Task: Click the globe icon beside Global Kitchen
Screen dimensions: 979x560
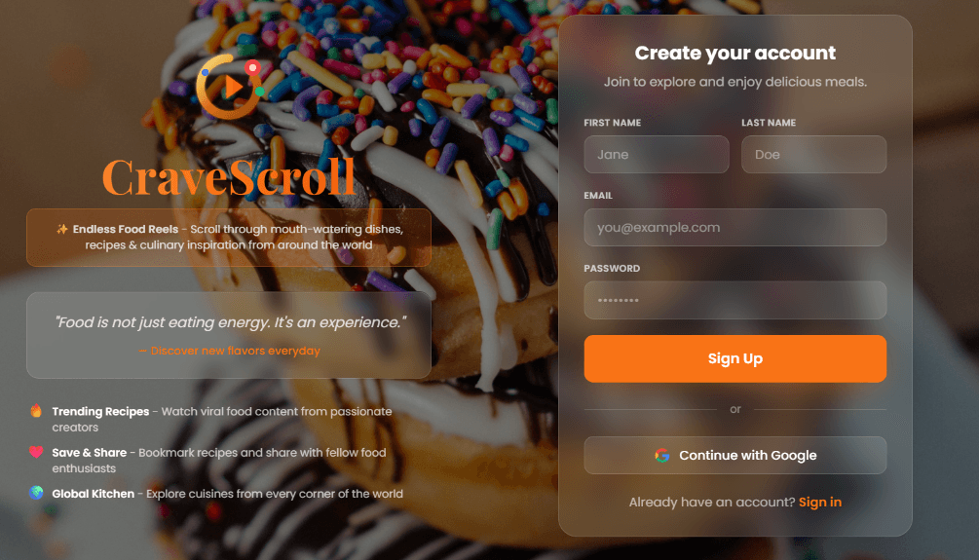Action: point(36,493)
